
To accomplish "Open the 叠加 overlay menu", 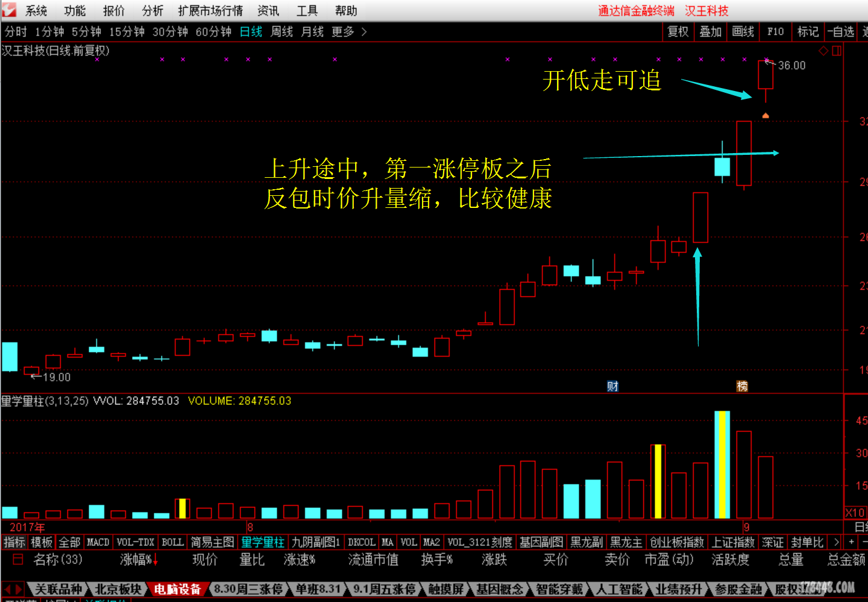I will point(711,32).
